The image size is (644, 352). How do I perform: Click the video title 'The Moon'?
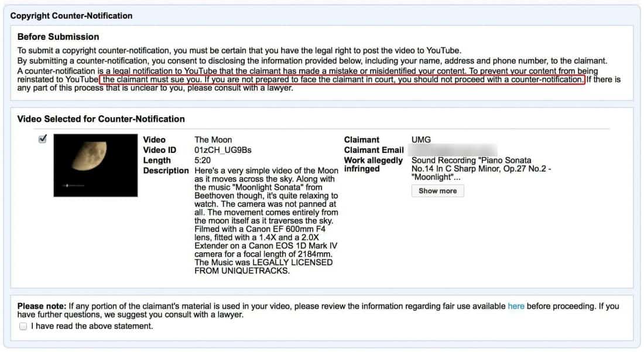point(213,139)
